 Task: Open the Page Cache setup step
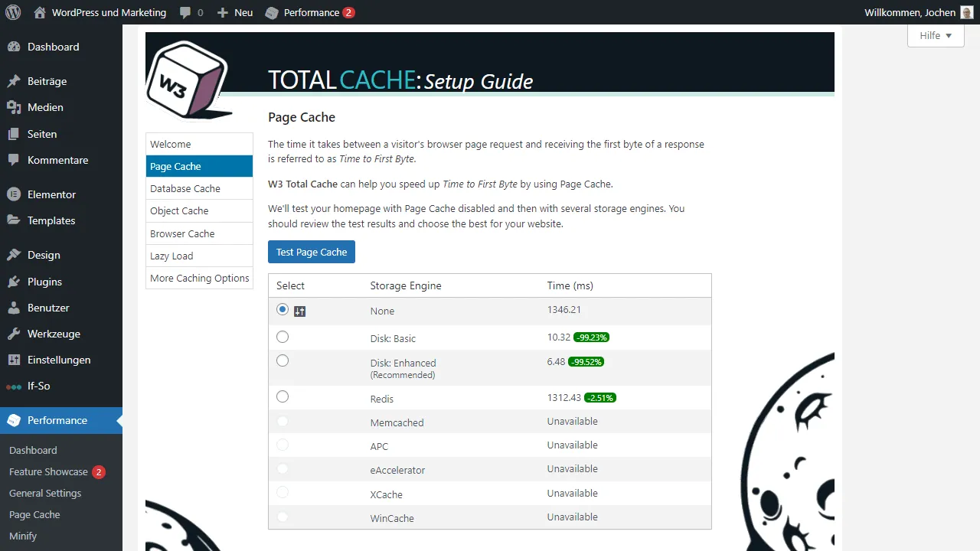tap(199, 166)
